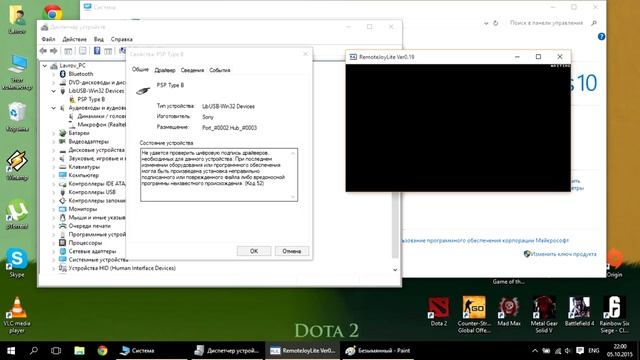
Task: Collapse the LibUSB-Win32 Devices category
Action: click(53, 91)
